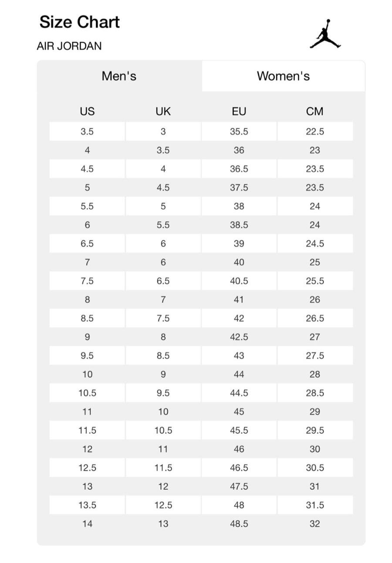Screen dimensions: 392x563
Task: Select the Men's tab
Action: [119, 76]
